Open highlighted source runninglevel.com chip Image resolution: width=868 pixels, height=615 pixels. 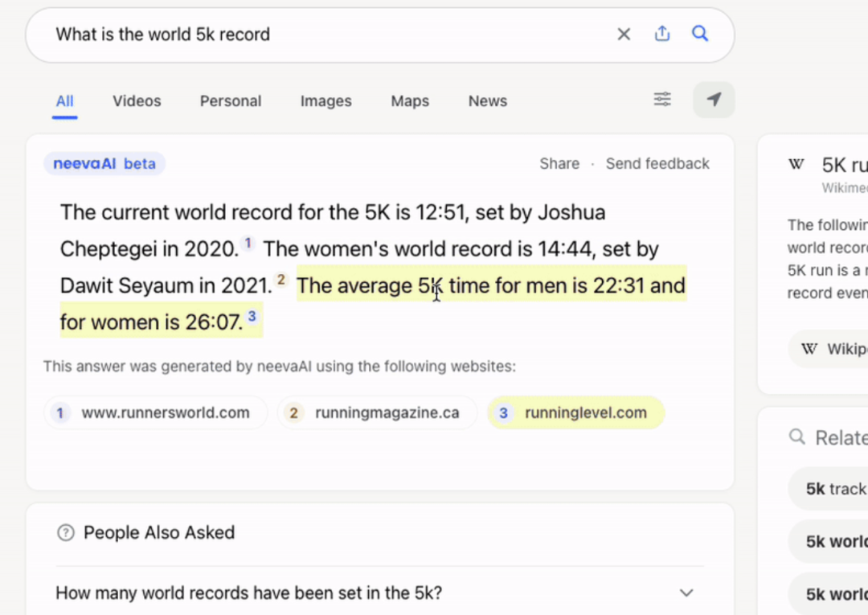pos(575,413)
